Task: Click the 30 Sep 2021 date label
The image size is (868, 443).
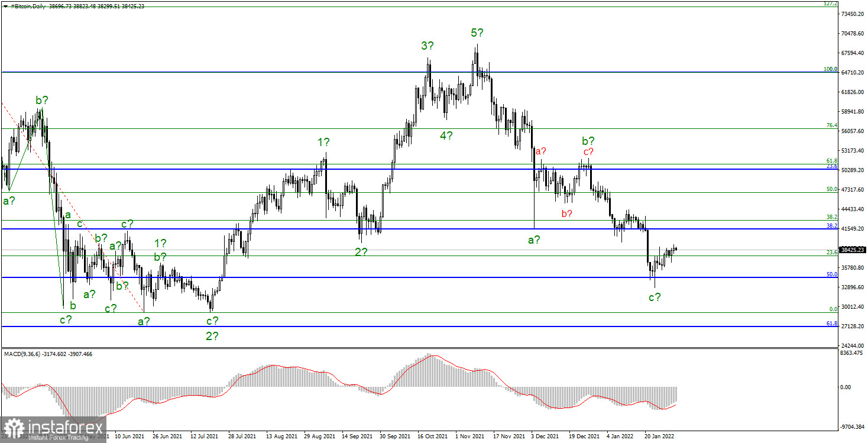Action: (x=395, y=436)
